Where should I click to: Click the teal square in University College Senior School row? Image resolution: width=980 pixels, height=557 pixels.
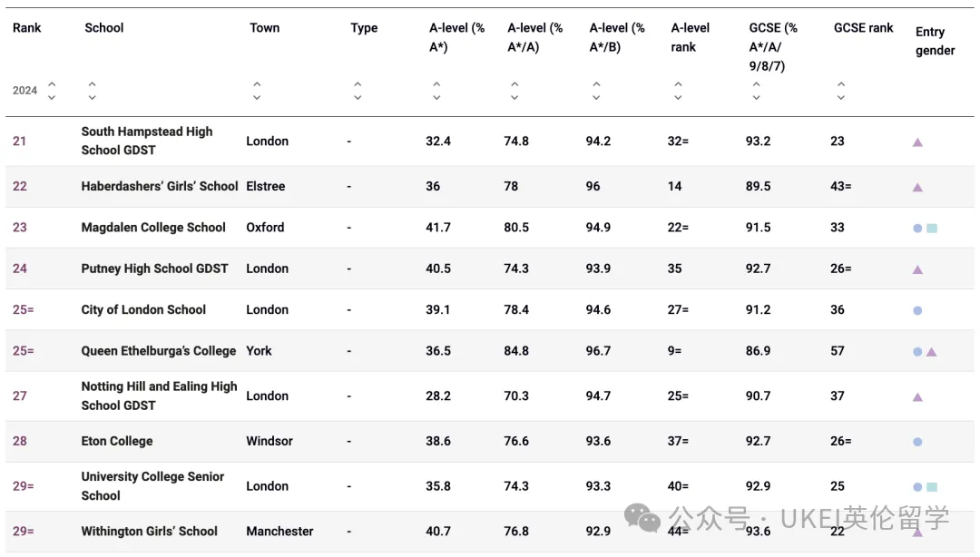tap(932, 487)
